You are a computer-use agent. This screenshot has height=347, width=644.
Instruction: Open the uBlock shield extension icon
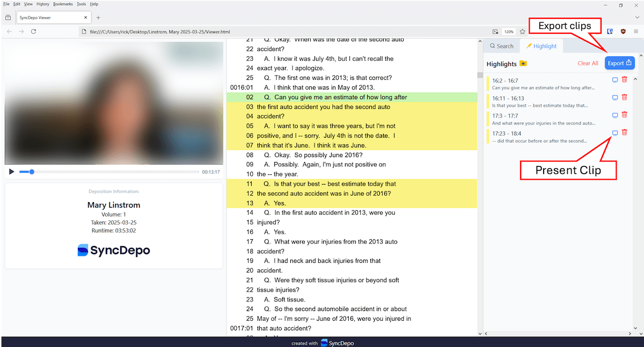tap(623, 32)
